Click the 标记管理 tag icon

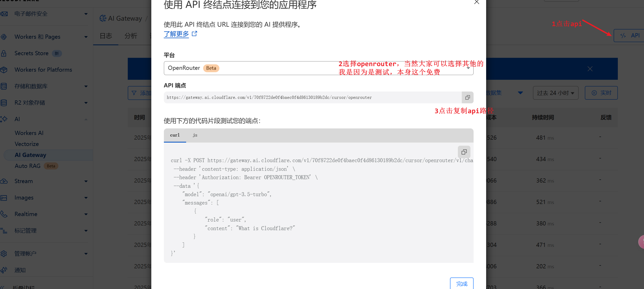point(4,231)
